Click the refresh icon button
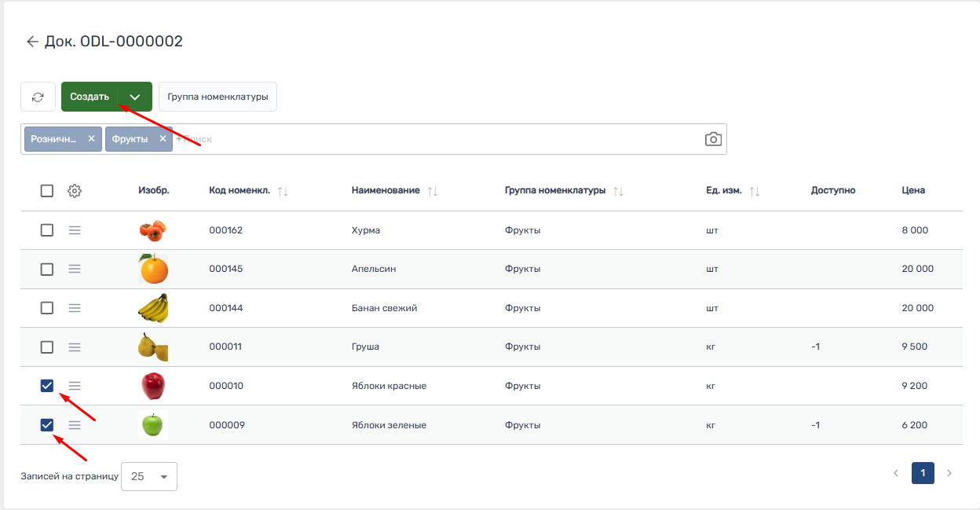980x510 pixels. click(38, 97)
